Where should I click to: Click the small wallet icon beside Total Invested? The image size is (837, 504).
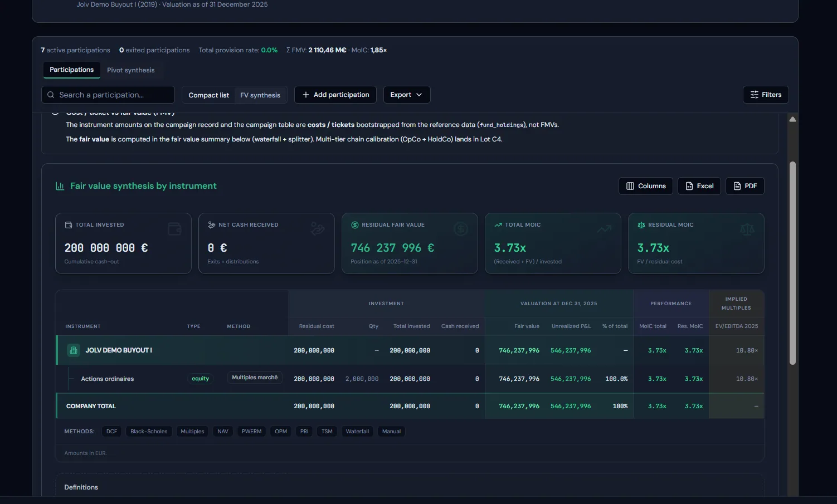tap(69, 225)
